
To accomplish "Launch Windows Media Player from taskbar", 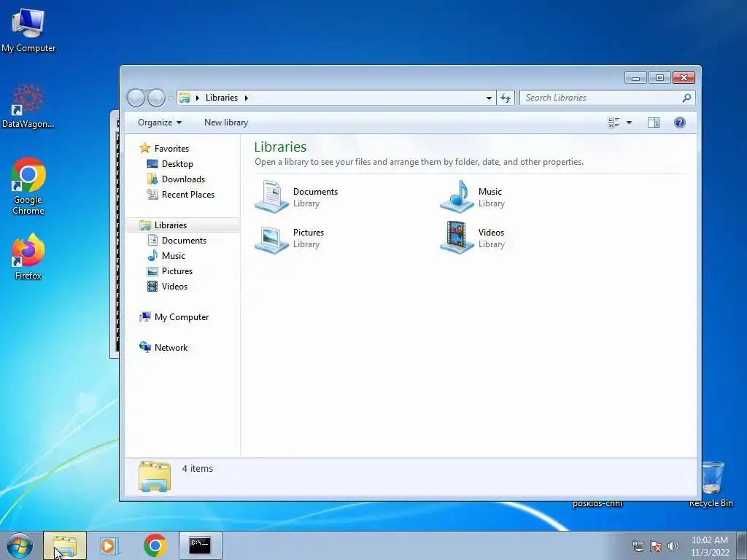I will 109,545.
